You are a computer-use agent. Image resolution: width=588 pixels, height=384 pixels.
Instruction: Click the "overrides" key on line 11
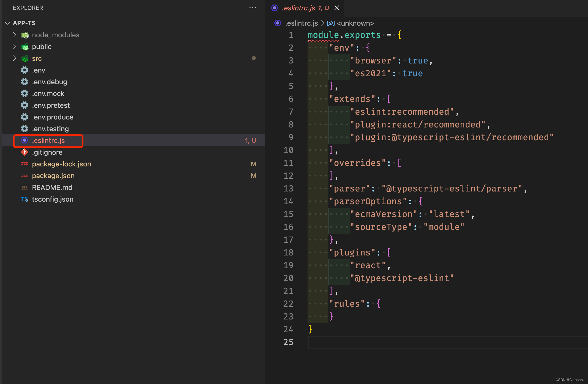point(357,163)
